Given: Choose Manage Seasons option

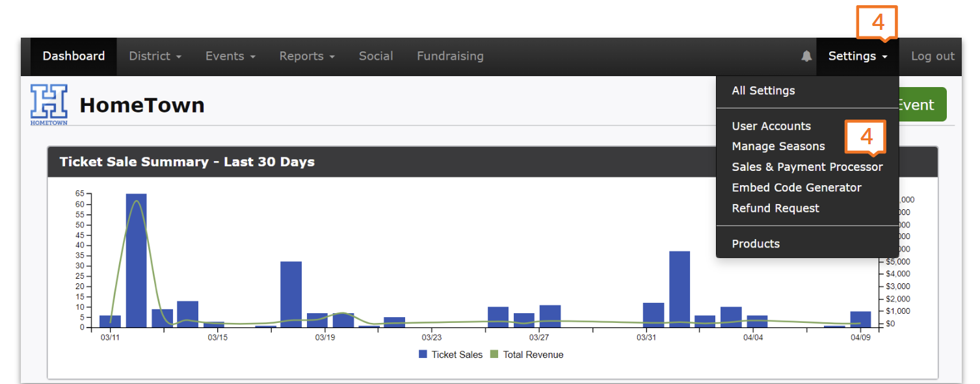Looking at the screenshot, I should point(778,147).
